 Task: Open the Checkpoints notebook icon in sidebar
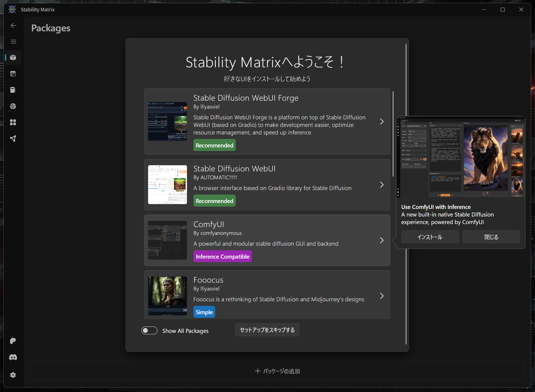pos(13,90)
